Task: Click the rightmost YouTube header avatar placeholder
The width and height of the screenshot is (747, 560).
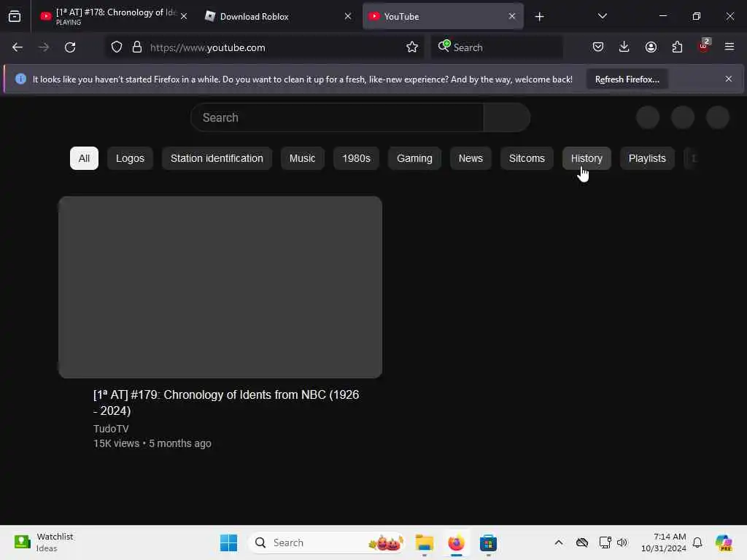Action: click(718, 117)
